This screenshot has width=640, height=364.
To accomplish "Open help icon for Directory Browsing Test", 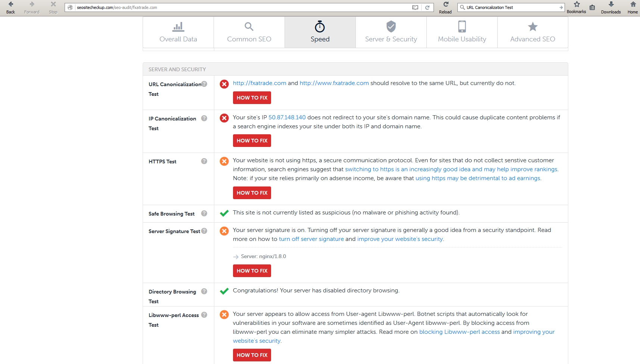I will [204, 291].
